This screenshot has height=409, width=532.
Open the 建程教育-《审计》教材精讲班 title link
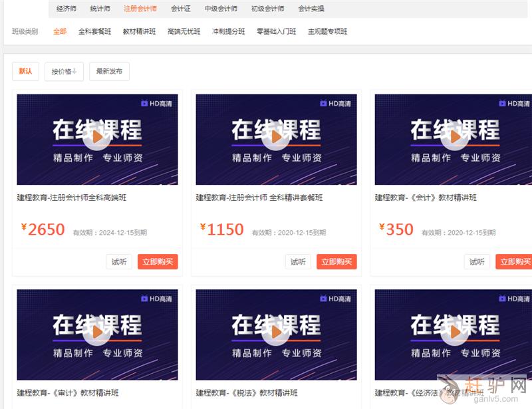(x=68, y=393)
